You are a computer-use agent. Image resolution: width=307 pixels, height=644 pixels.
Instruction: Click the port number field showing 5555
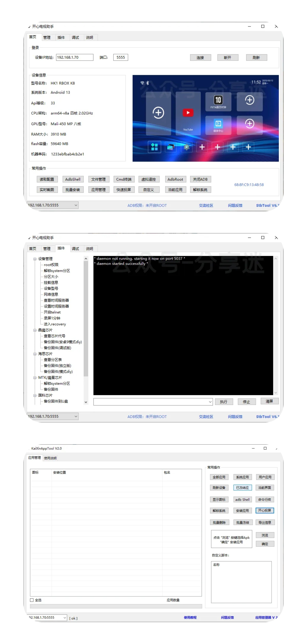pos(120,57)
